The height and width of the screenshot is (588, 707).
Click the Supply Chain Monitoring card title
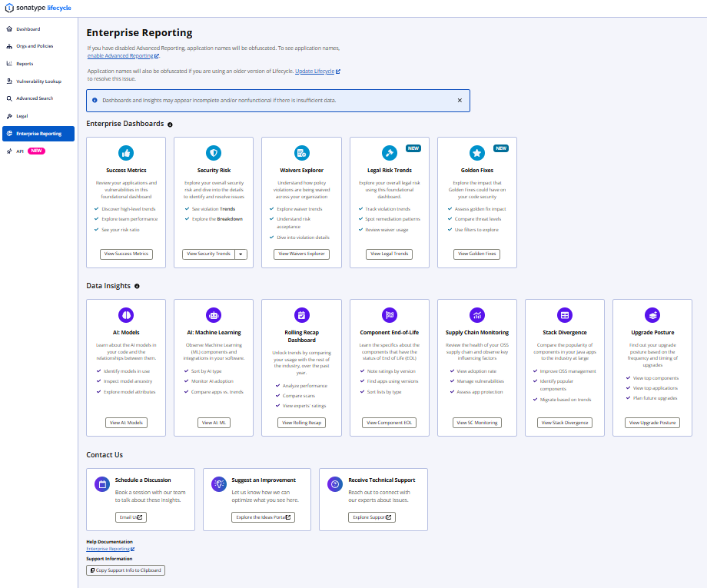477,333
